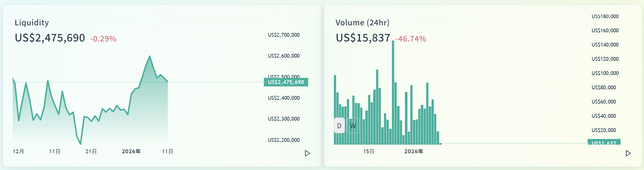Image resolution: width=644 pixels, height=170 pixels.
Task: Click the 21日 label on the Liquidity time axis
Action: [x=91, y=151]
